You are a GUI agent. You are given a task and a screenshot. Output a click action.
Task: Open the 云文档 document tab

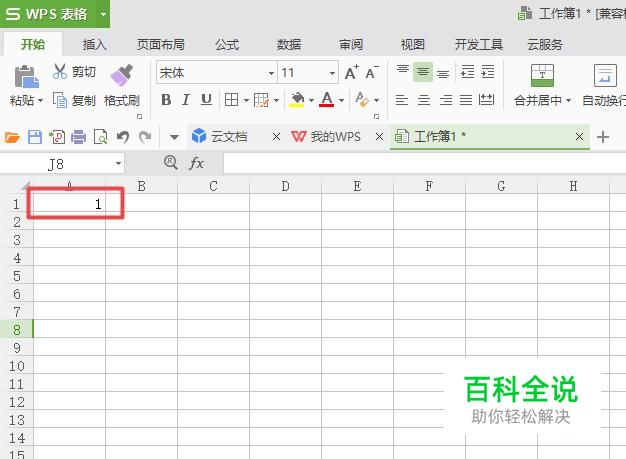[228, 137]
